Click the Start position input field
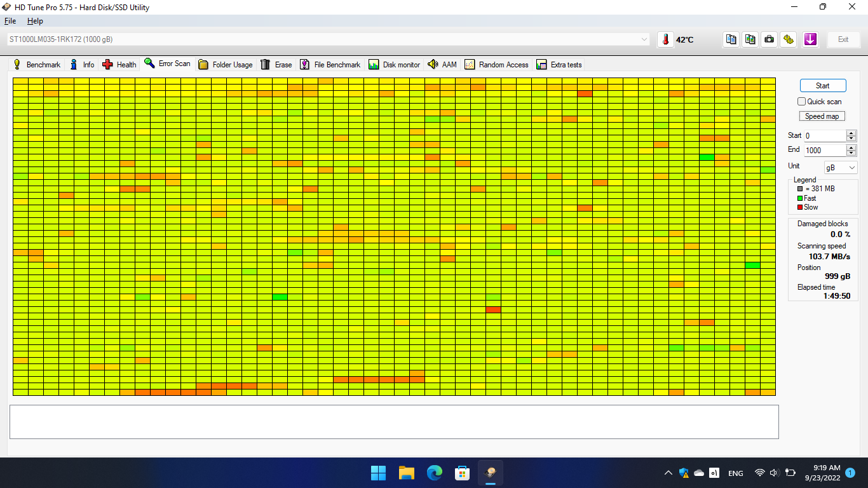 [x=824, y=136]
